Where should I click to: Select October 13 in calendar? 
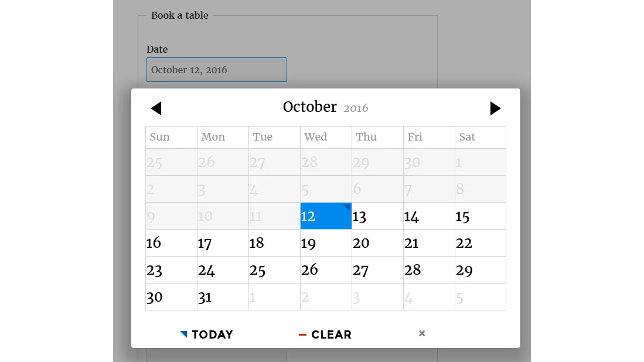tap(377, 216)
